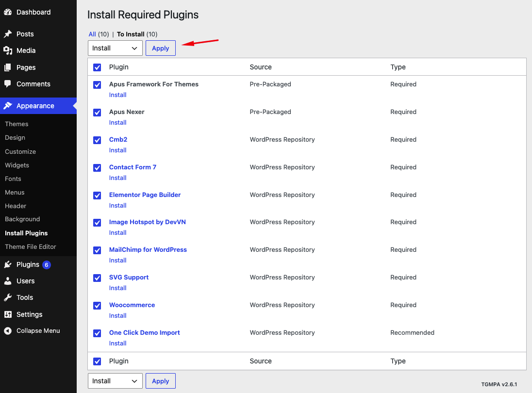Open Customize submenu item
Viewport: 532px width, 393px height.
pyautogui.click(x=20, y=151)
